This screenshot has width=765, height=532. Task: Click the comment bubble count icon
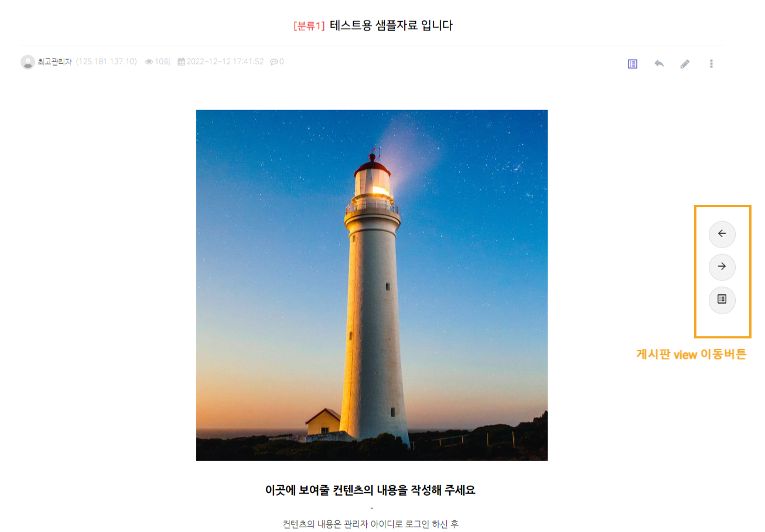(274, 61)
